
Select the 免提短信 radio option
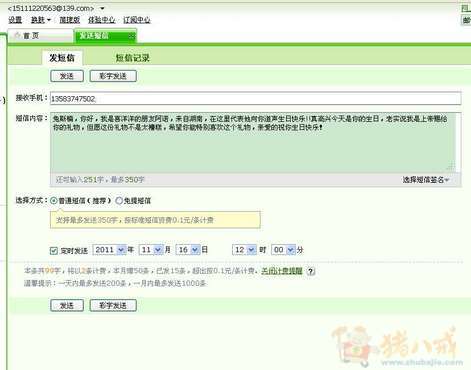tap(119, 201)
